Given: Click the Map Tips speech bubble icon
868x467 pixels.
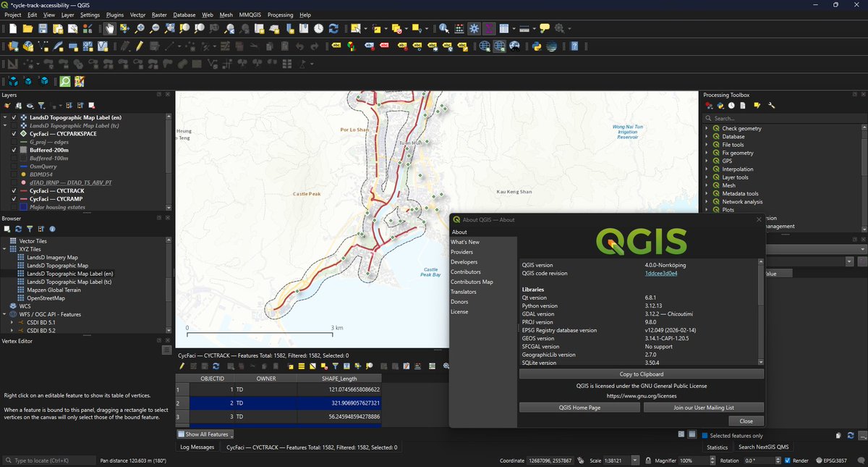Looking at the screenshot, I should pyautogui.click(x=544, y=29).
